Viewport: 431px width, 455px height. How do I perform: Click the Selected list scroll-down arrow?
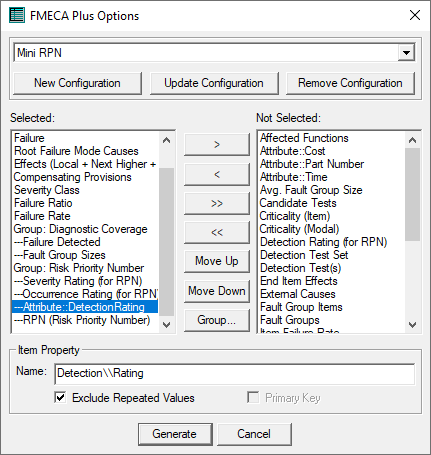(166, 324)
